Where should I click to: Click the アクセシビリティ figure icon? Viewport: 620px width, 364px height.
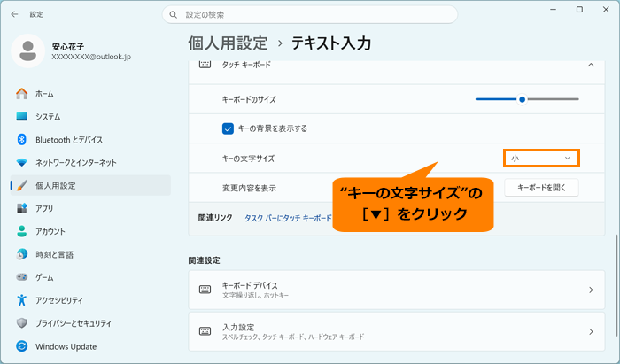pyautogui.click(x=22, y=300)
